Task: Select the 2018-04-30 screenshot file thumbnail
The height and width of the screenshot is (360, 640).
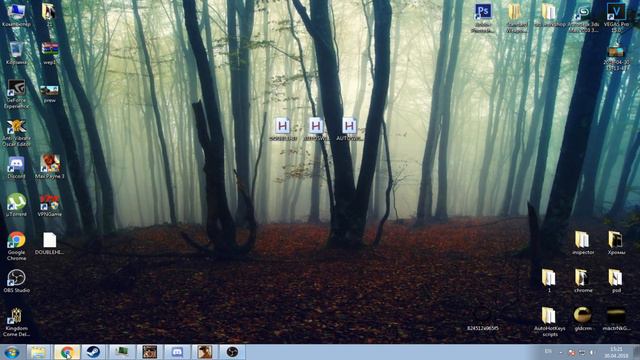Action: 616,58
